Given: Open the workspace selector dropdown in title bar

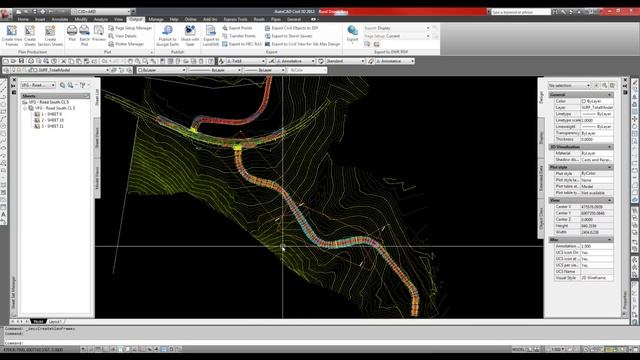Looking at the screenshot, I should click(102, 11).
